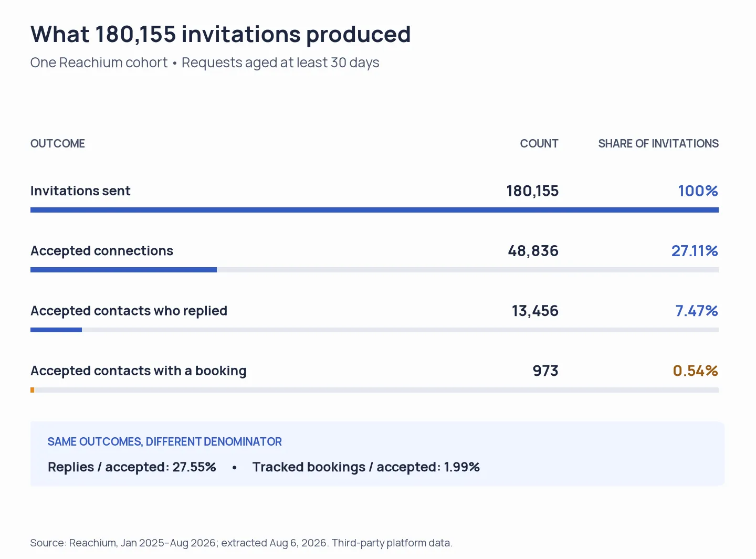Select 'Accepted contacts with a booking' label

[139, 371]
